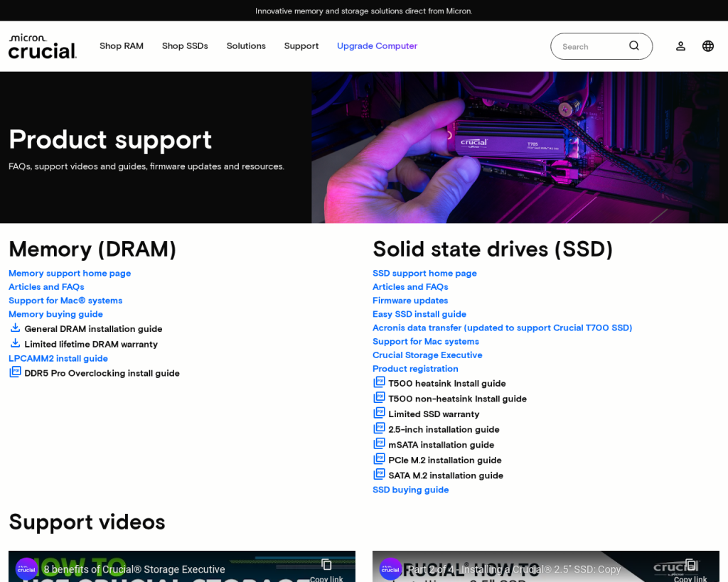Viewport: 728px width, 582px height.
Task: Click PDF icon beside Limited SSD warranty
Action: point(380,413)
